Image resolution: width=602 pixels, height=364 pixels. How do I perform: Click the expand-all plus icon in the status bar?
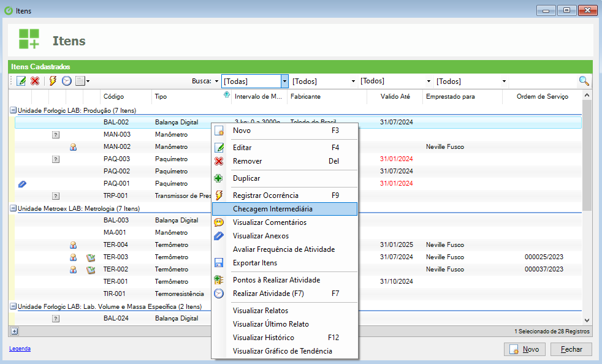tap(14, 331)
